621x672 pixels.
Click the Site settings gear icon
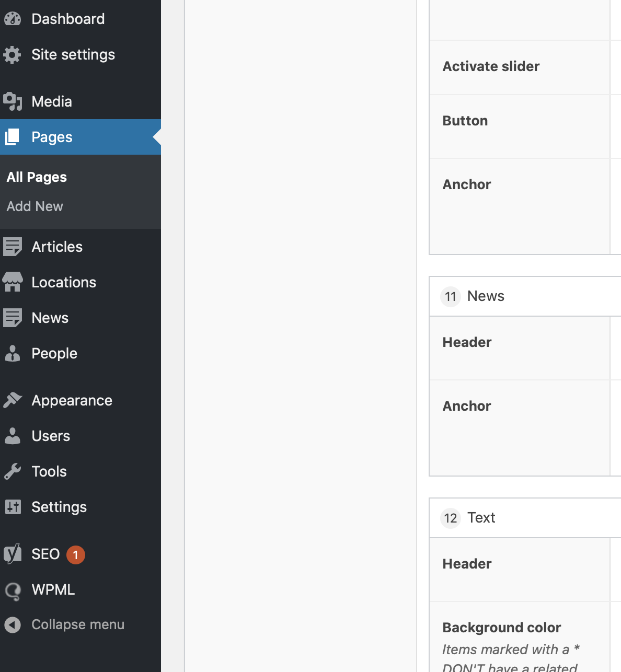coord(13,55)
